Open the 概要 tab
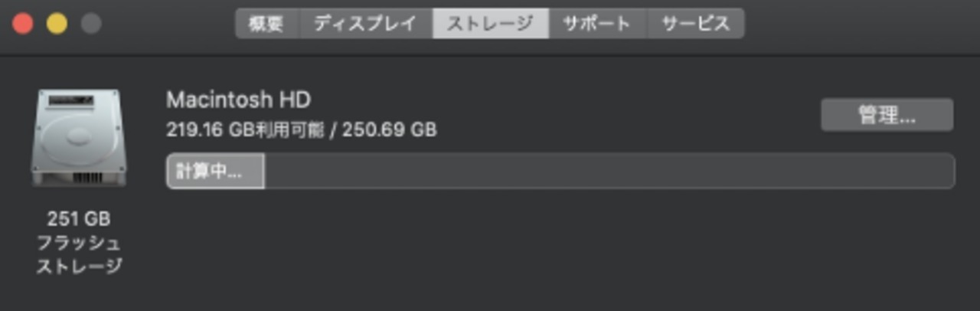 coord(267,24)
